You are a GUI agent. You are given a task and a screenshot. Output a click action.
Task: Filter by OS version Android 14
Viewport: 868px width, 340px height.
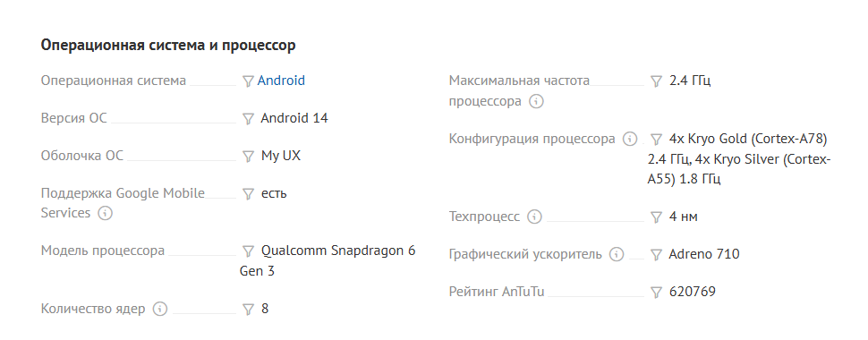click(249, 119)
